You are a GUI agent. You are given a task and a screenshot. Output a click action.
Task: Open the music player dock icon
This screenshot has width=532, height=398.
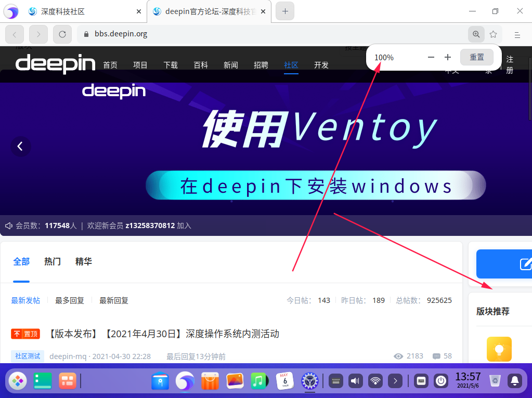click(259, 381)
